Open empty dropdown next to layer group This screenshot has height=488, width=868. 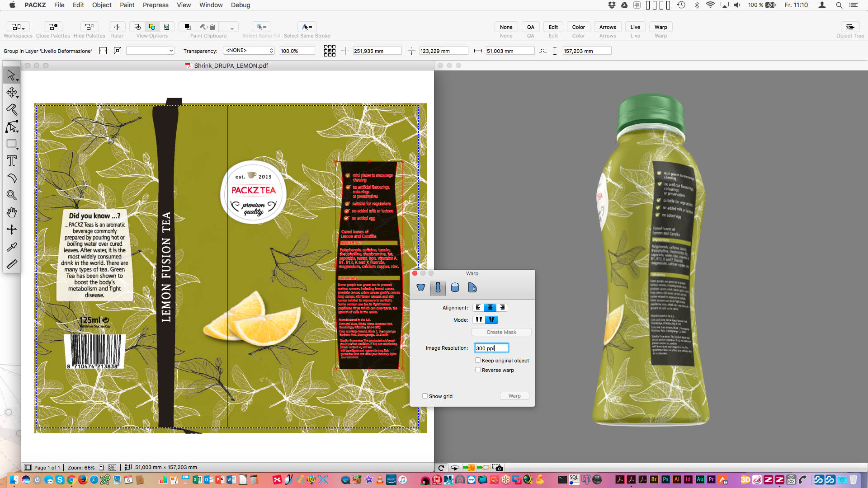tap(150, 51)
